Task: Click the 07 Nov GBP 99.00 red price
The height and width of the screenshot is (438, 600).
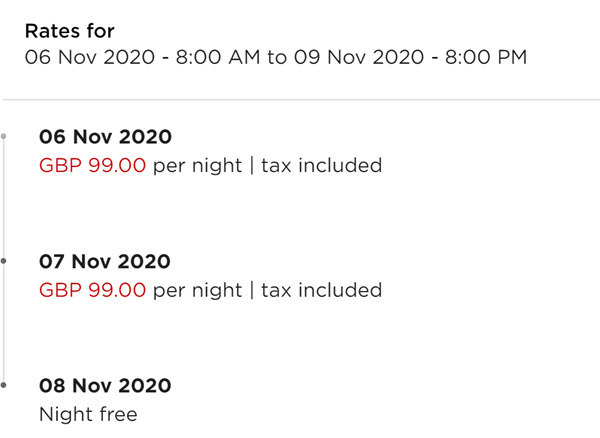Action: click(x=92, y=290)
